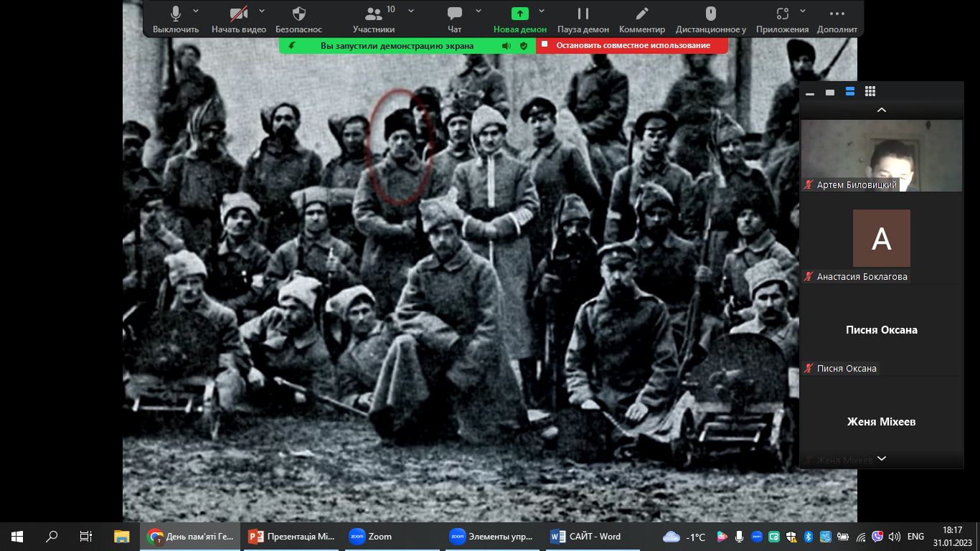Turn on camera with Начать видео
980x551 pixels.
tap(238, 14)
